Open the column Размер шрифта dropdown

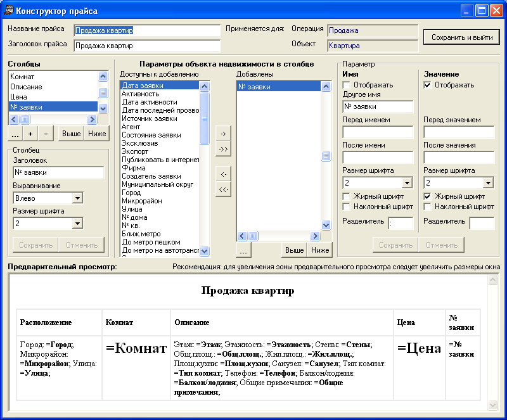click(x=77, y=223)
